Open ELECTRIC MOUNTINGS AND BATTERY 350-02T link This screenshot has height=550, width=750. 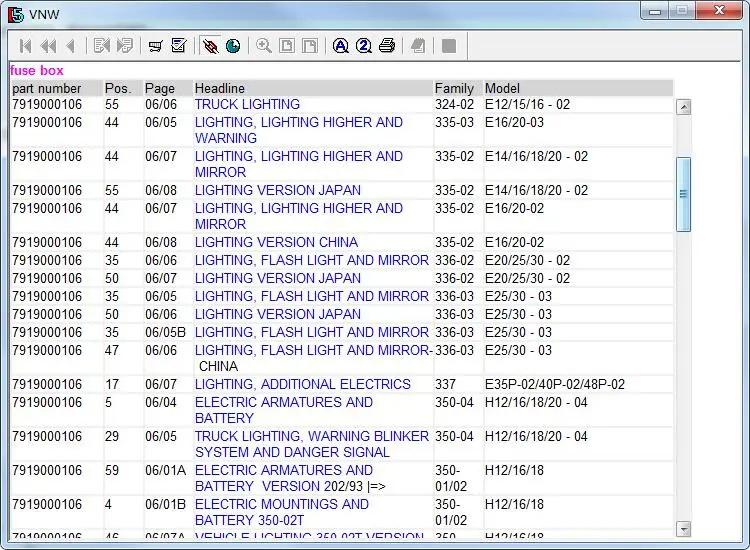[x=282, y=512]
